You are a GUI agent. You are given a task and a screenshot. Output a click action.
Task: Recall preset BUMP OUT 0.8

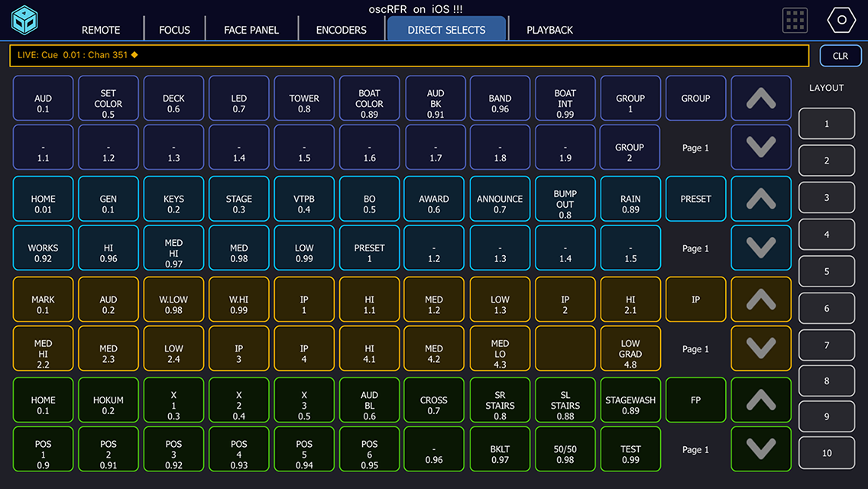565,199
